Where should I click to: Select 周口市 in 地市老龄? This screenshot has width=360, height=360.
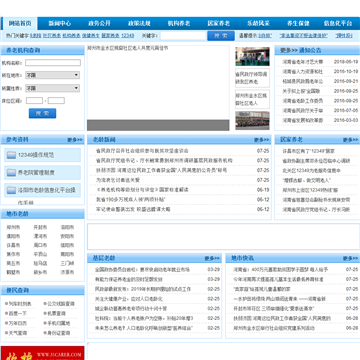click(x=40, y=245)
